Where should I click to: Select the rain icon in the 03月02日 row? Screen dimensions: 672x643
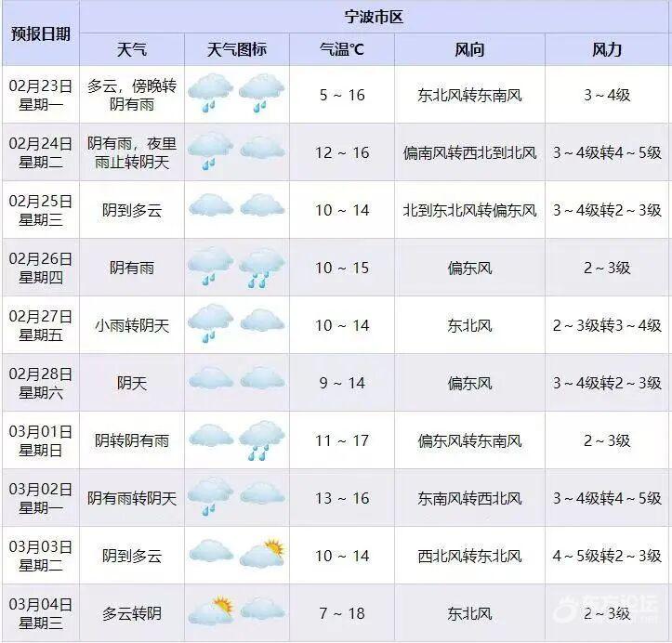[211, 496]
